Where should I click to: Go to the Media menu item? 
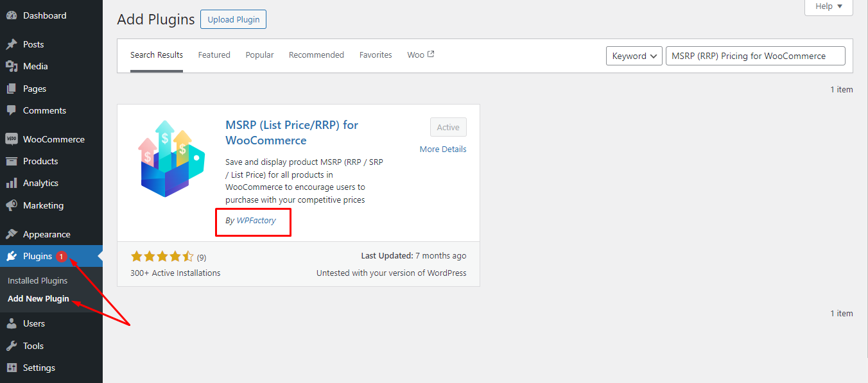point(51,66)
